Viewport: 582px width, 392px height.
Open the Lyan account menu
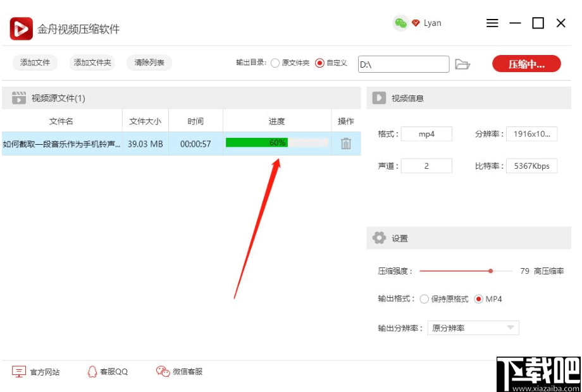pos(431,23)
